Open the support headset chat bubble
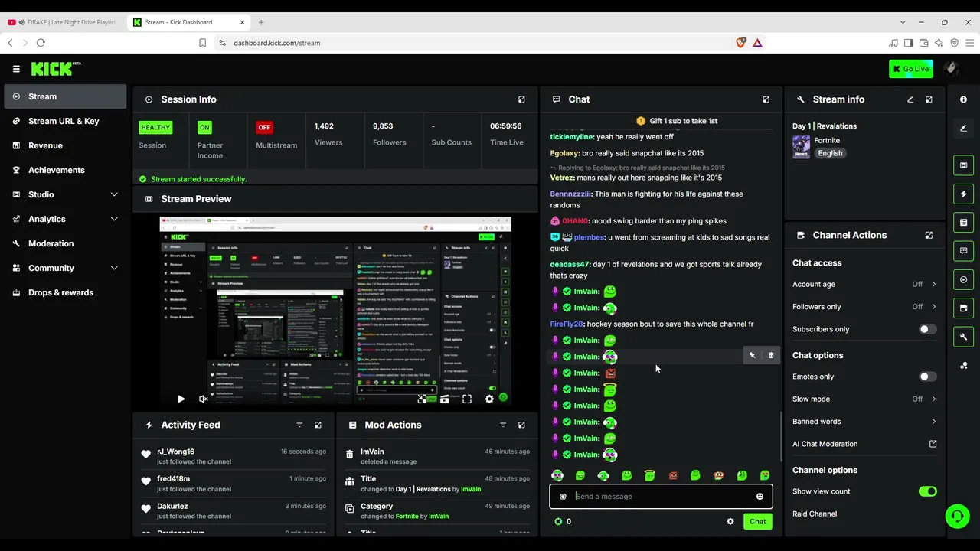The image size is (980, 551). point(957,517)
